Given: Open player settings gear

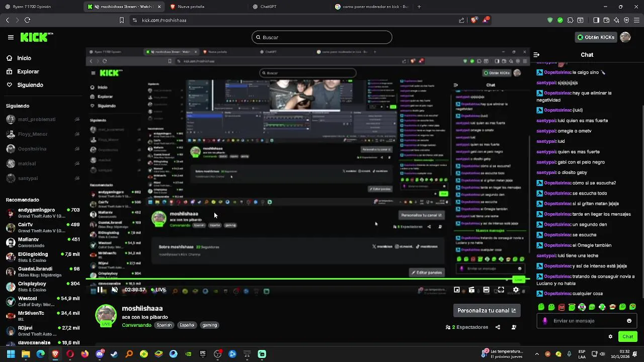Looking at the screenshot, I should 516,290.
